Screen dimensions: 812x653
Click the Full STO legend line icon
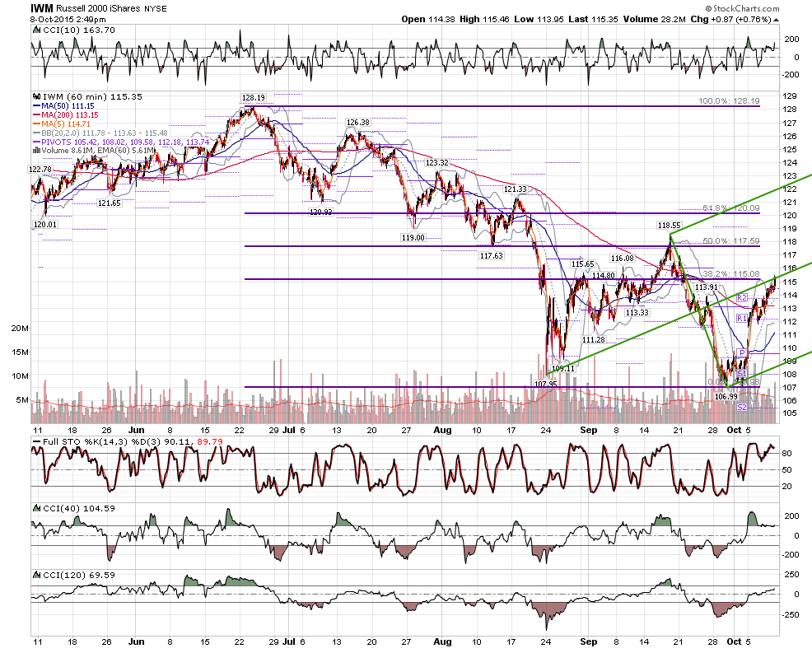tap(36, 441)
